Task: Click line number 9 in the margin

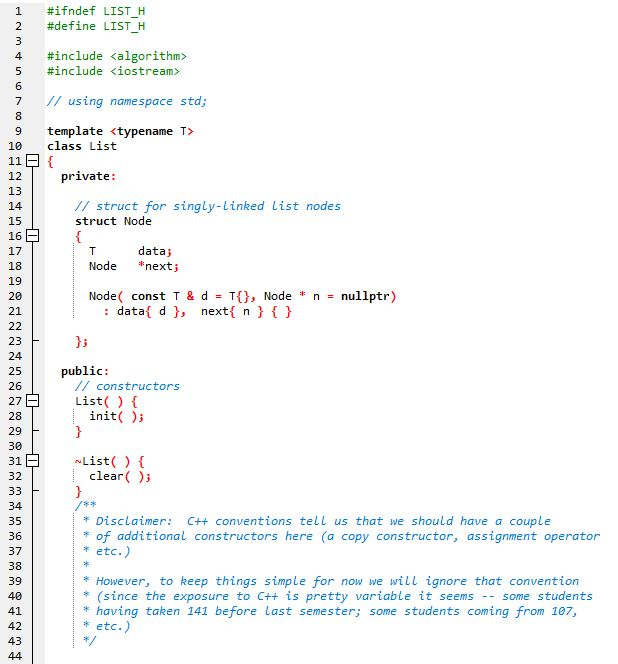Action: (18, 131)
